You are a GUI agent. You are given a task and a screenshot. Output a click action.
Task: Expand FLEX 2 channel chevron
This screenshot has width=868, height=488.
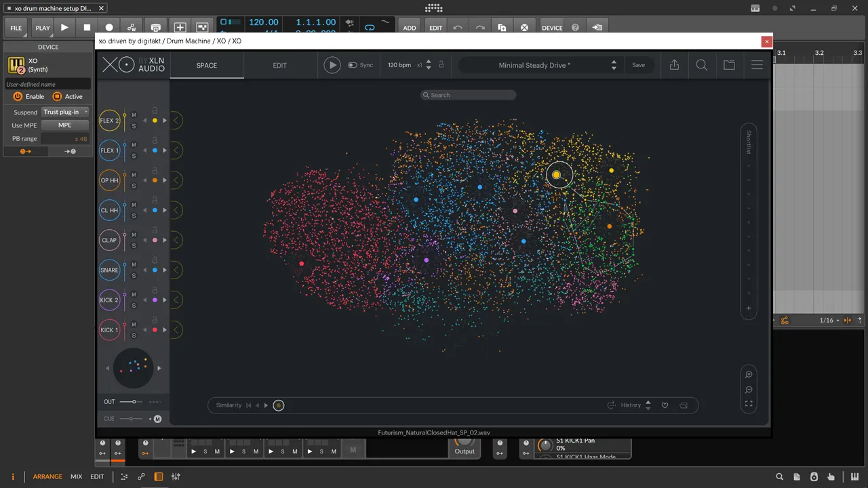pos(176,121)
